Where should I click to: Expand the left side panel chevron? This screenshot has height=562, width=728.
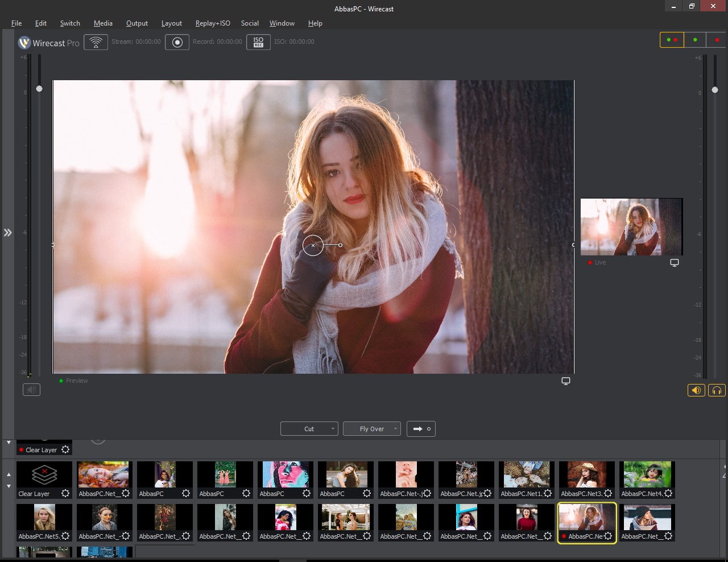(8, 233)
